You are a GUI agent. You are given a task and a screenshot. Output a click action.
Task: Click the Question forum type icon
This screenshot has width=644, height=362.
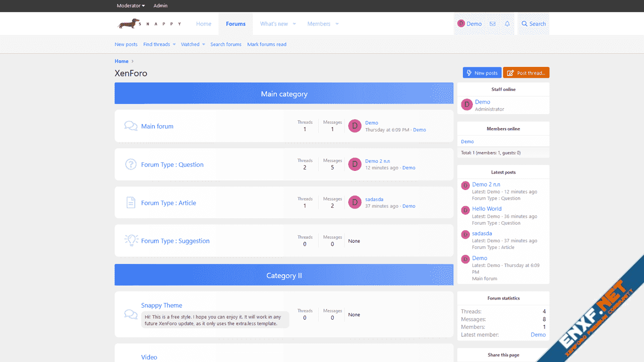[131, 164]
